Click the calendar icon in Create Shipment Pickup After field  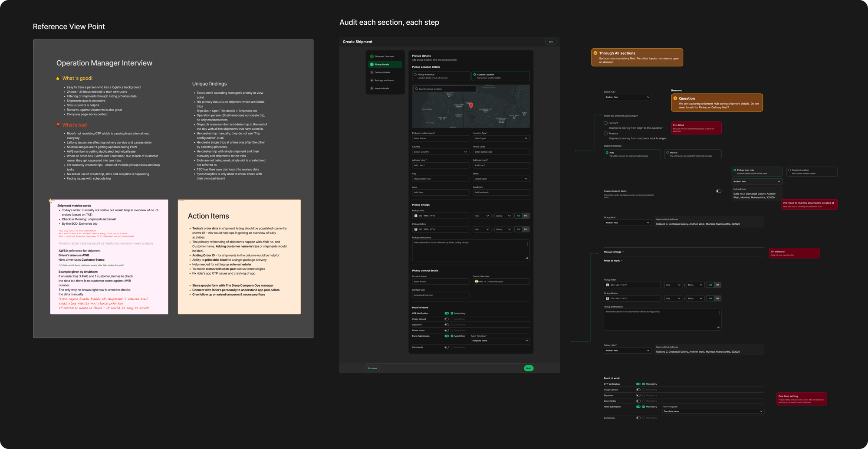point(416,216)
